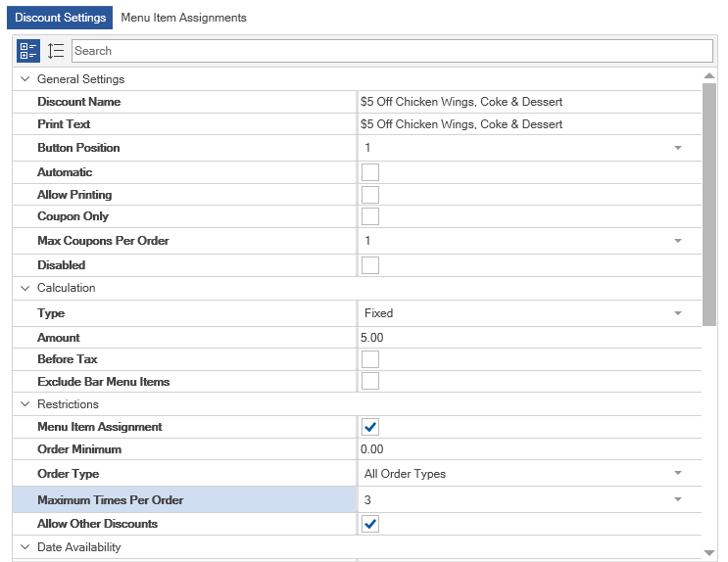The width and height of the screenshot is (728, 562).
Task: Collapse the General Settings section
Action: 24,79
